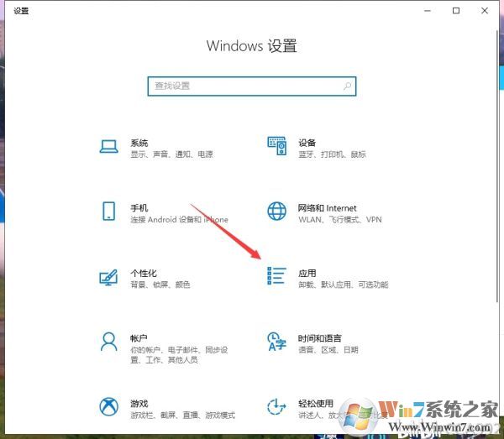Image resolution: width=504 pixels, height=439 pixels.
Task: Click the WLAN、飞行模式、VPN description
Action: [x=339, y=220]
